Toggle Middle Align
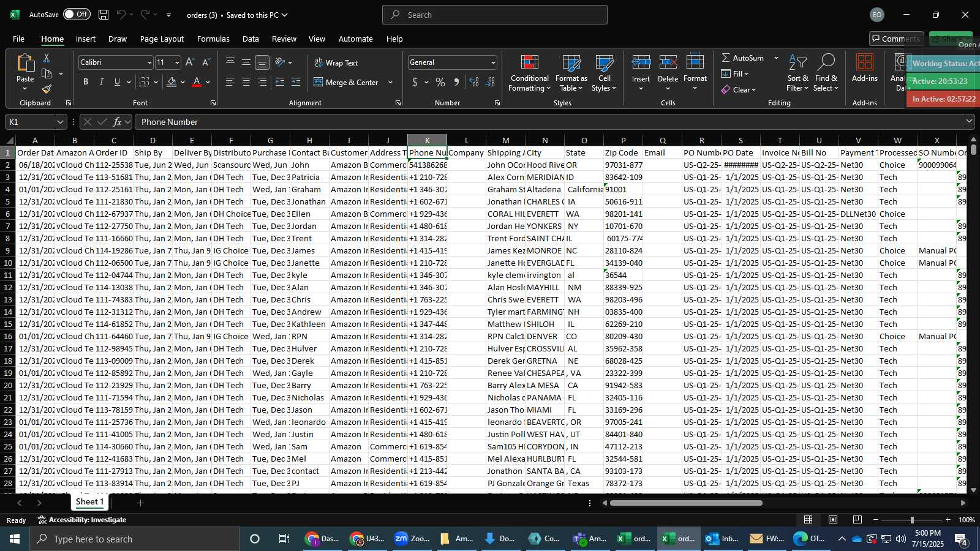 coord(246,62)
